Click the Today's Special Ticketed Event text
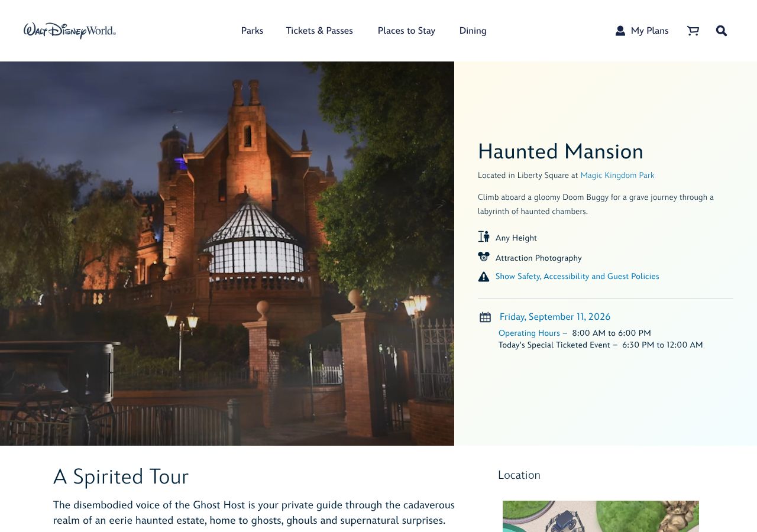This screenshot has height=532, width=757. [x=554, y=345]
